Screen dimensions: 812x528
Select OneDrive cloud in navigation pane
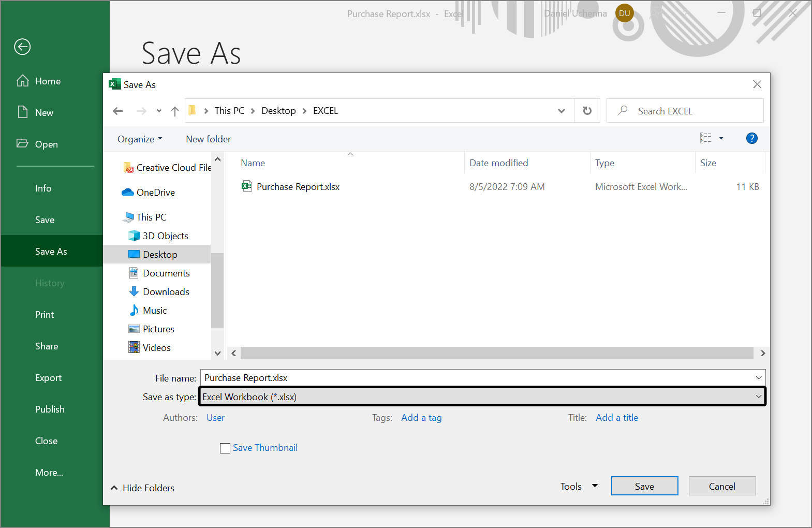point(155,193)
